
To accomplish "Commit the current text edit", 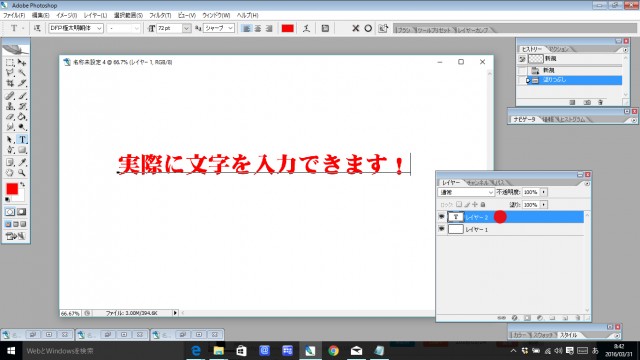I will tap(368, 28).
